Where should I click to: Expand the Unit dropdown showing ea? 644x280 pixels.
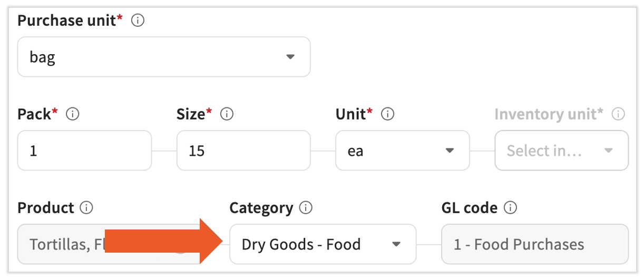click(x=402, y=151)
